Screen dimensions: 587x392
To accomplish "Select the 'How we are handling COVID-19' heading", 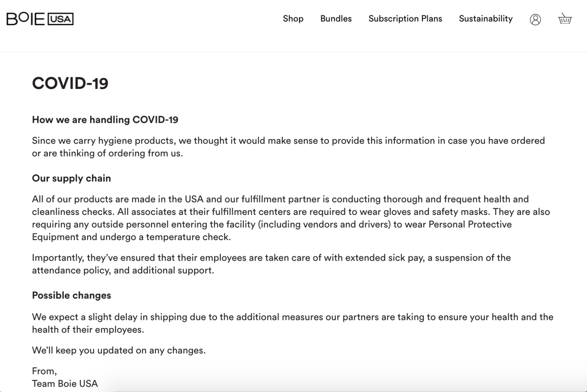I will point(105,119).
